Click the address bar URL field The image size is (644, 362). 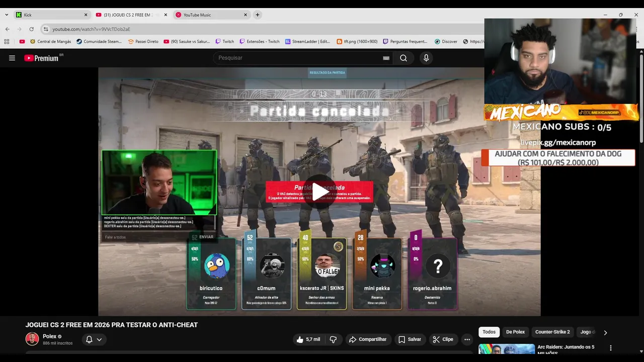[262, 29]
